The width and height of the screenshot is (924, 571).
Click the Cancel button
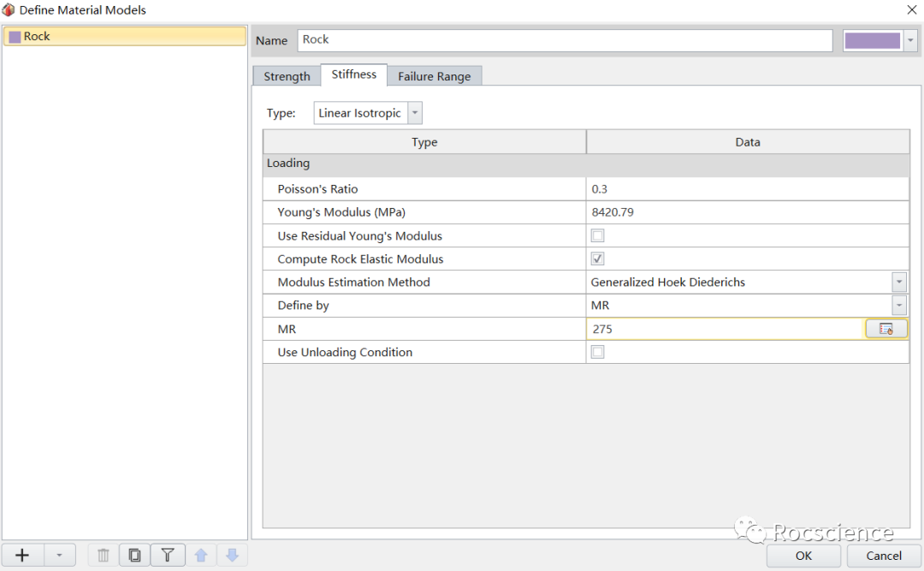point(884,556)
